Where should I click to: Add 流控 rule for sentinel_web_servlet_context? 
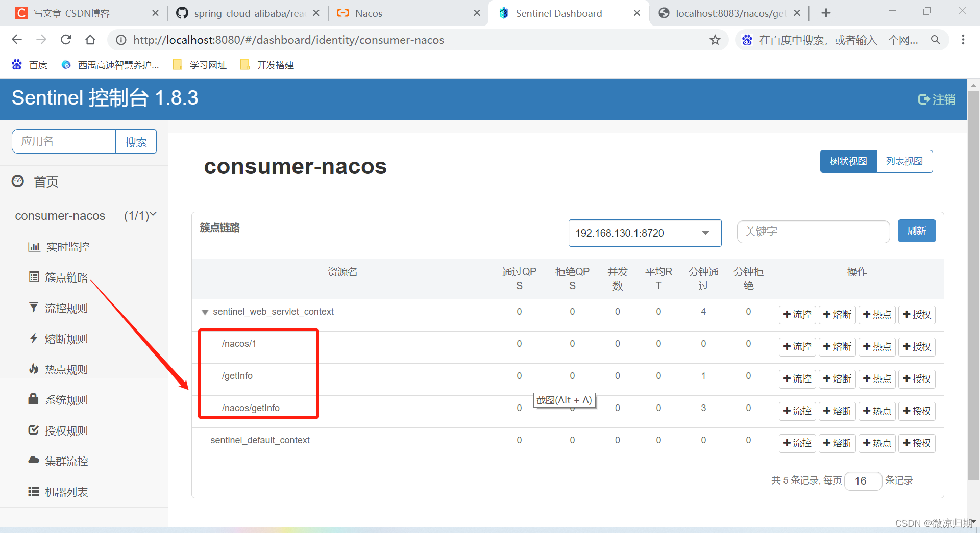coord(797,315)
